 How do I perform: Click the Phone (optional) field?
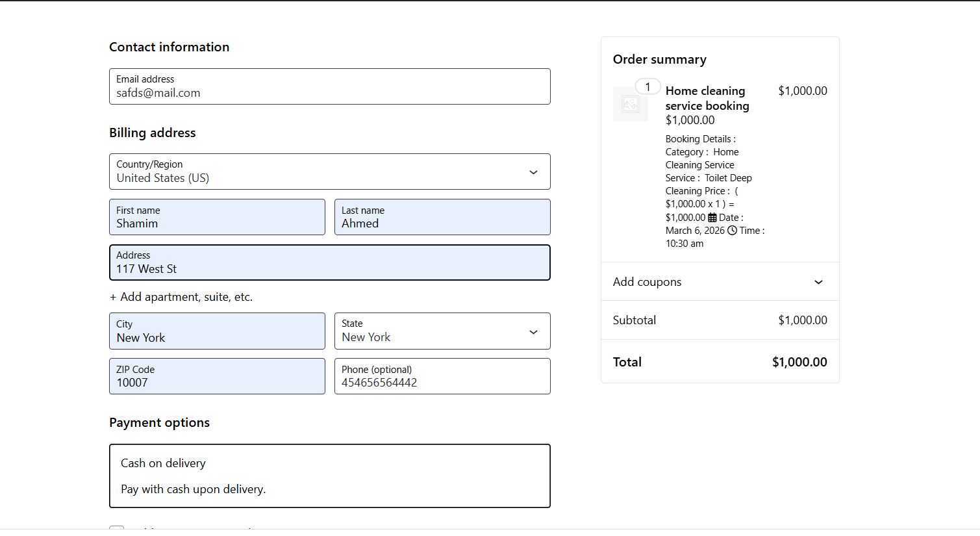[x=442, y=377]
